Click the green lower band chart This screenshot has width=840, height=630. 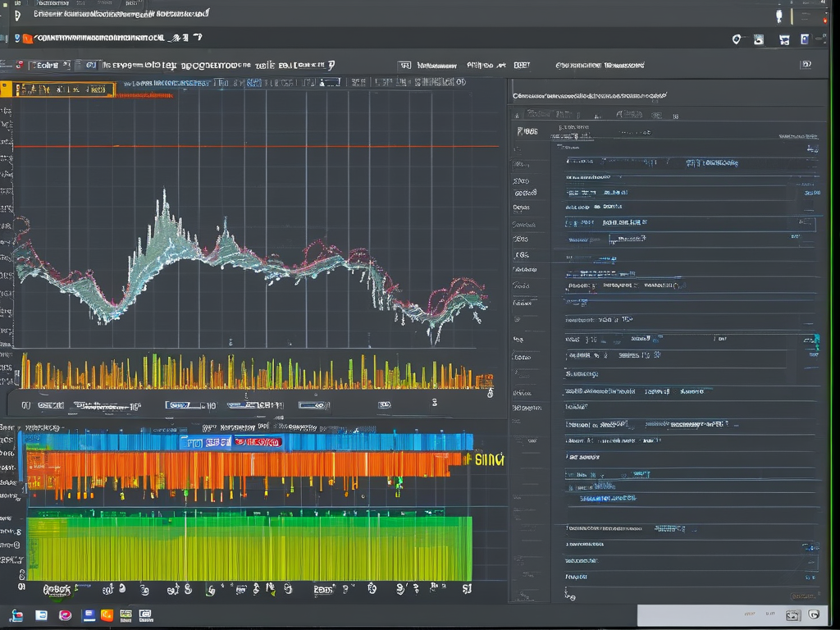249,548
